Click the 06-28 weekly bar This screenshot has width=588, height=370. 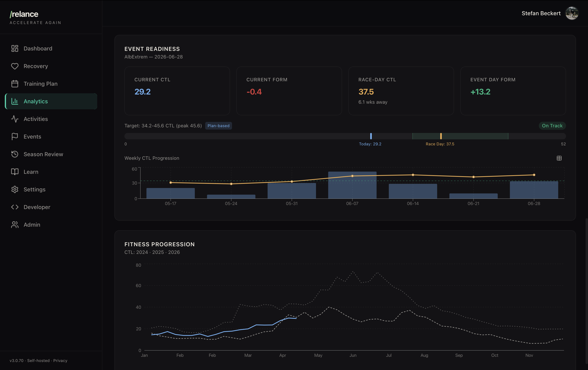click(534, 190)
